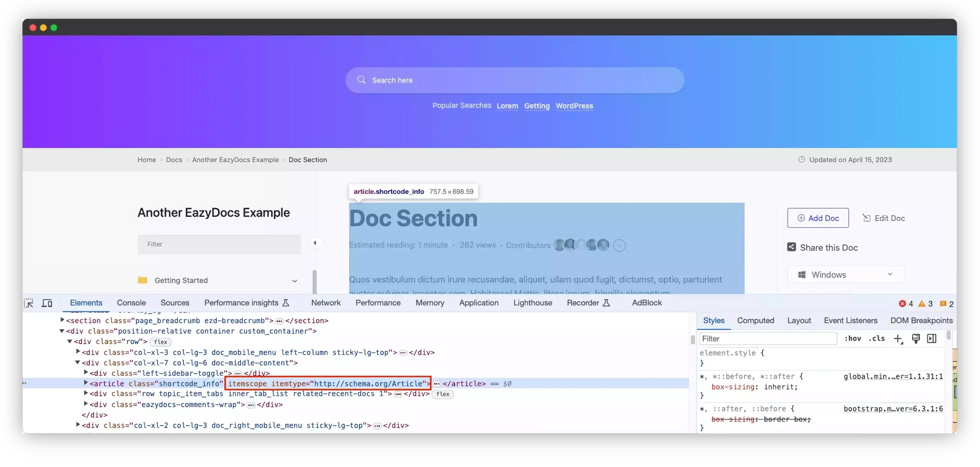Click the Edit Doc pencil icon
Screen dimensions: 980x467
coord(866,218)
